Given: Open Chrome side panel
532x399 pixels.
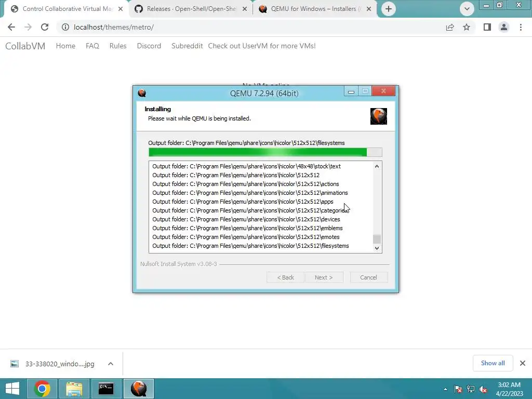Looking at the screenshot, I should pos(487,27).
